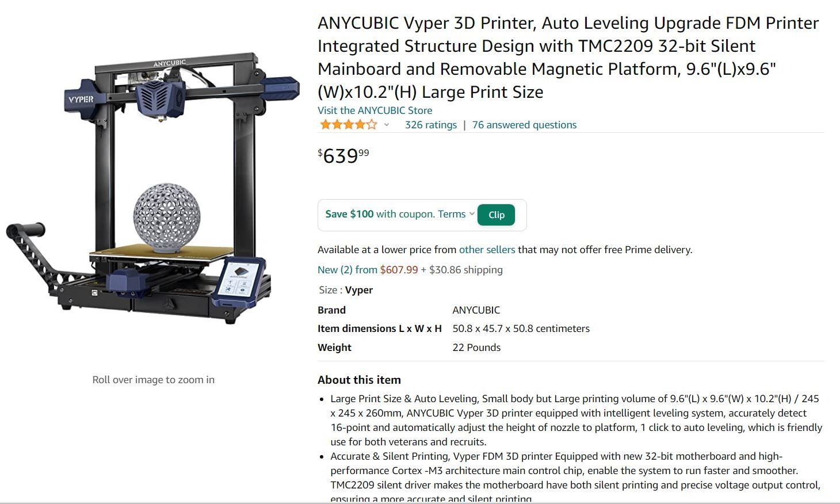Expand coupon Terms dropdown arrow
Viewport: 840px width, 504px height.
coord(472,214)
